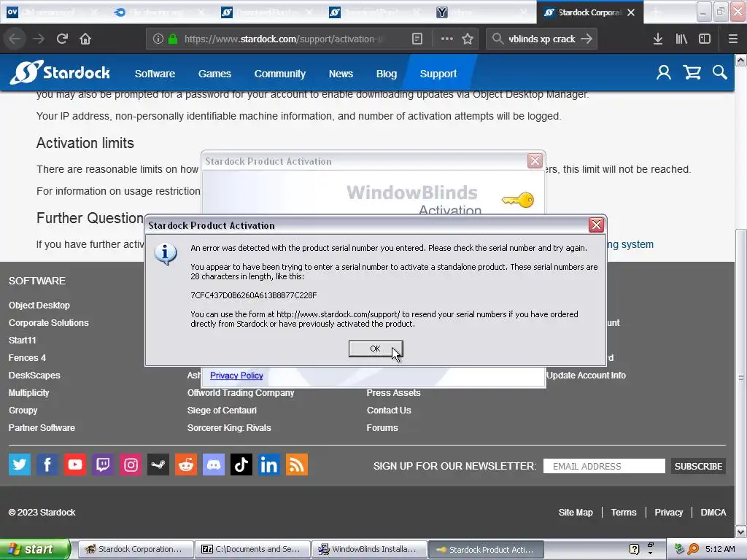Open the shopping cart icon
Screen dimensions: 747x560
coord(692,72)
